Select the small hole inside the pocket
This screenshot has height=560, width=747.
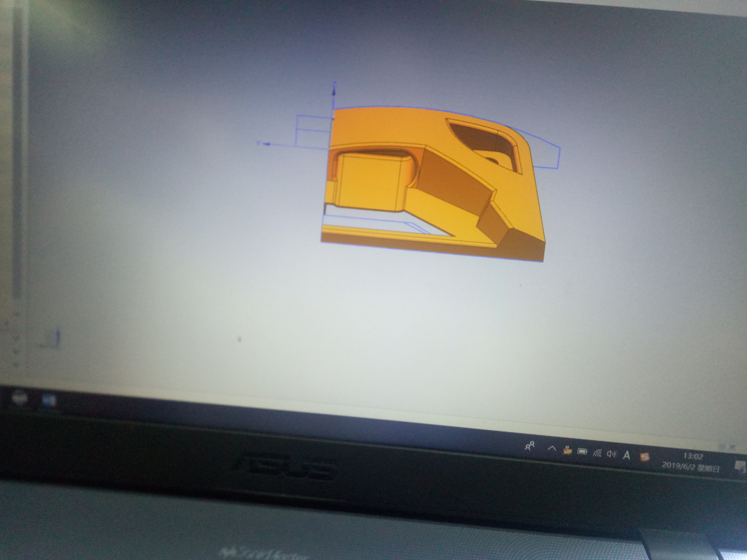click(492, 161)
